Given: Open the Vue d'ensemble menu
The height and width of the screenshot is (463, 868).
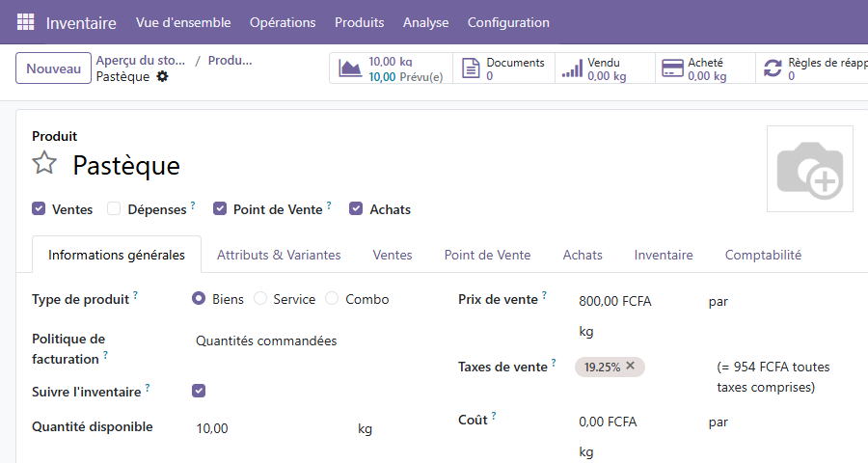Looking at the screenshot, I should 183,23.
